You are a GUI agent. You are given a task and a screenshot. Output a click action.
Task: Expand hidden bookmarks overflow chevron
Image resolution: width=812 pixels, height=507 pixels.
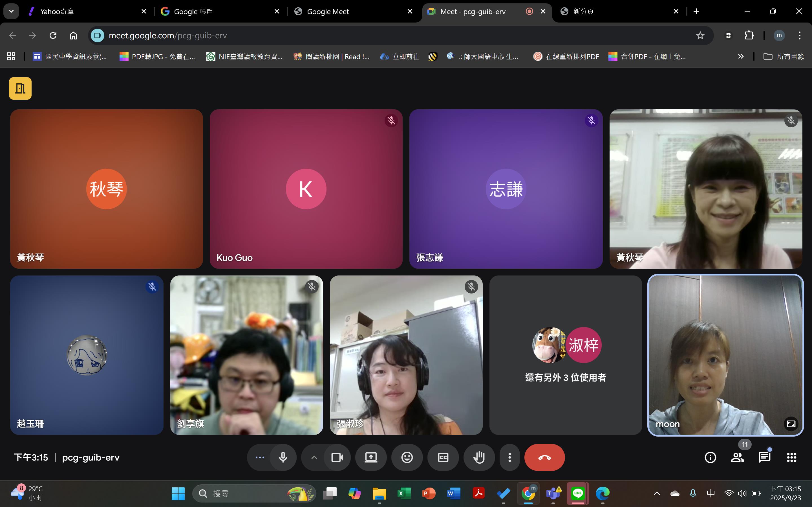tap(741, 56)
